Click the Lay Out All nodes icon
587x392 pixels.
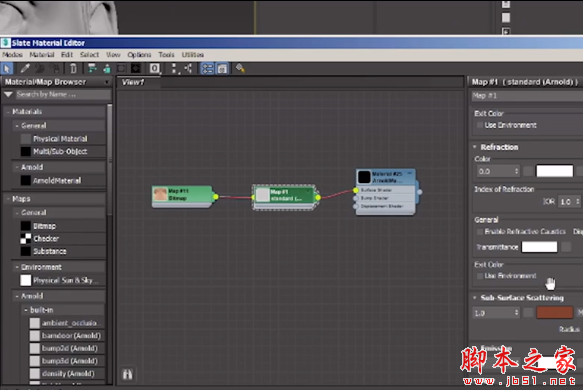coord(174,69)
